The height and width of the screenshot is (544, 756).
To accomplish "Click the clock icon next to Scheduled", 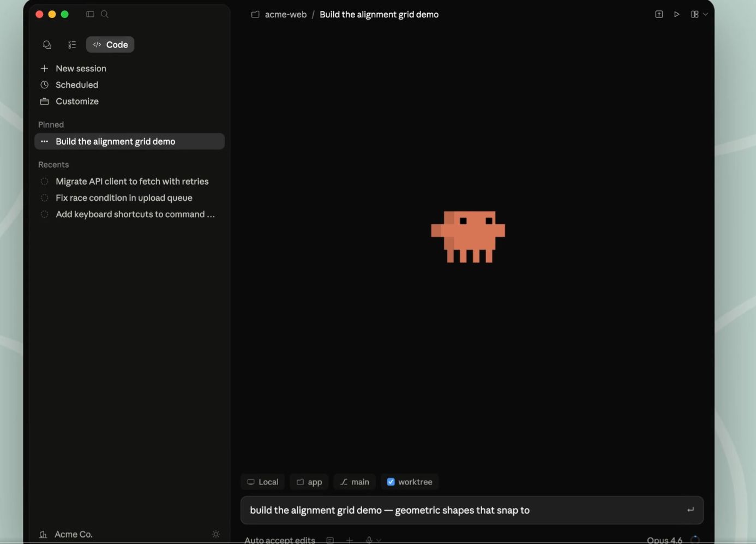I will [45, 85].
